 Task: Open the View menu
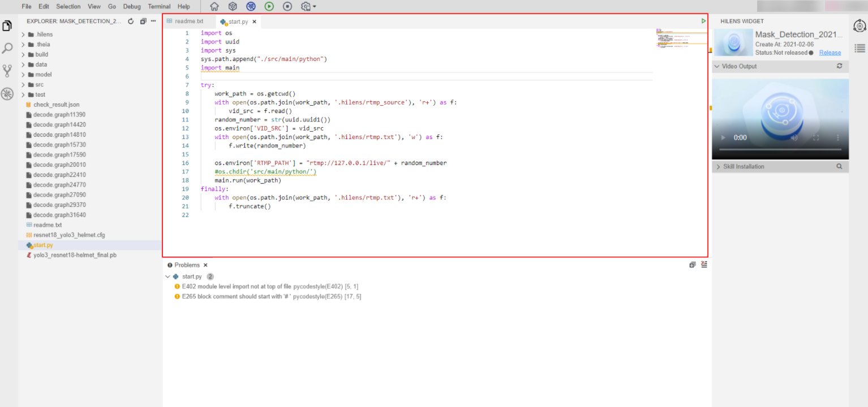coord(94,7)
